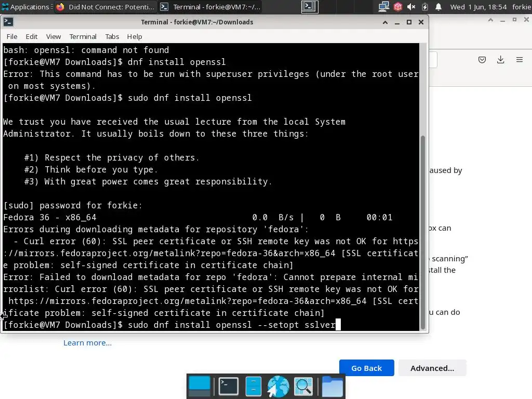Click the Advanced... button in Firefox
The image size is (532, 399).
point(432,368)
